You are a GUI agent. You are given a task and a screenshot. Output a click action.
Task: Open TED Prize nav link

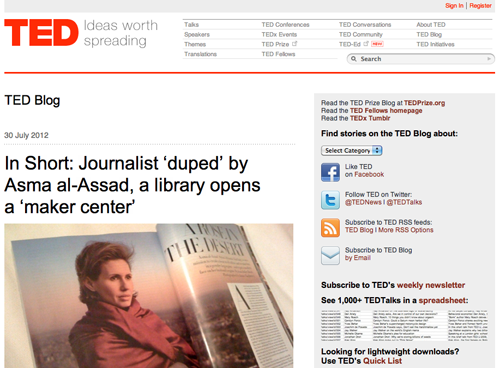tap(275, 44)
